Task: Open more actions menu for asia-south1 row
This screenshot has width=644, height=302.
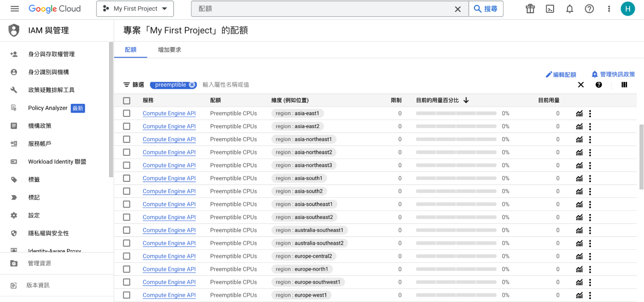Action: coord(590,178)
